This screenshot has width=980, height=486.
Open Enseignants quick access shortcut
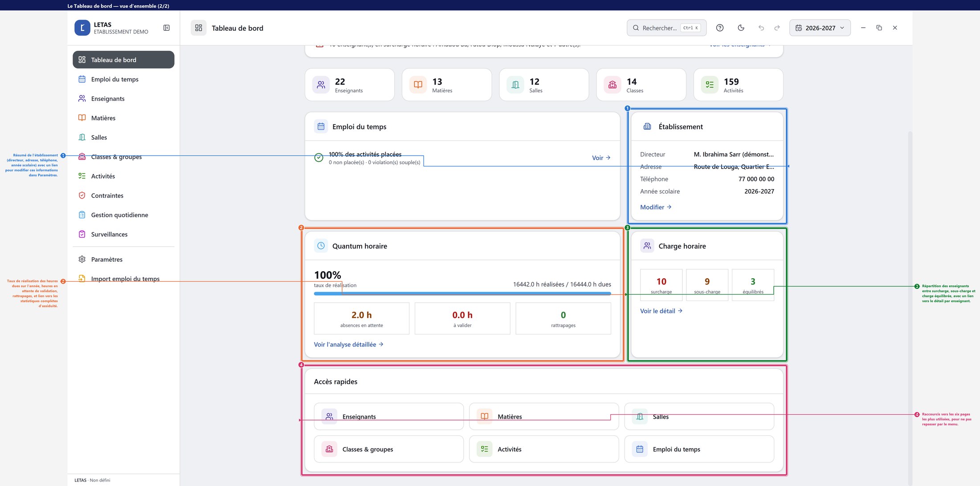[389, 416]
